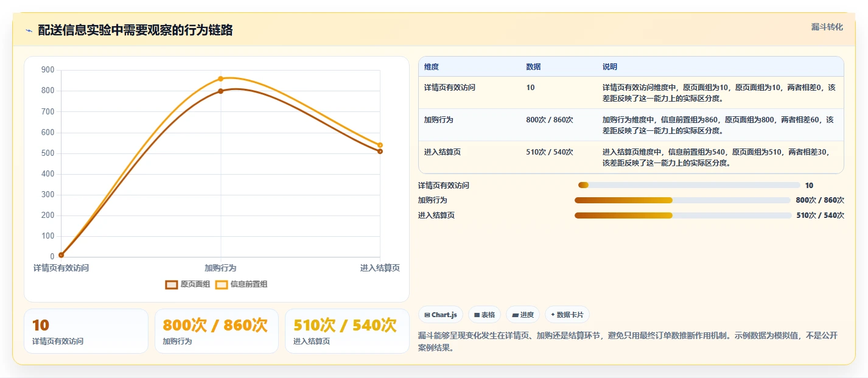Click the orange chart point at 加购行为 peak
Image resolution: width=868 pixels, height=378 pixels.
click(220, 79)
